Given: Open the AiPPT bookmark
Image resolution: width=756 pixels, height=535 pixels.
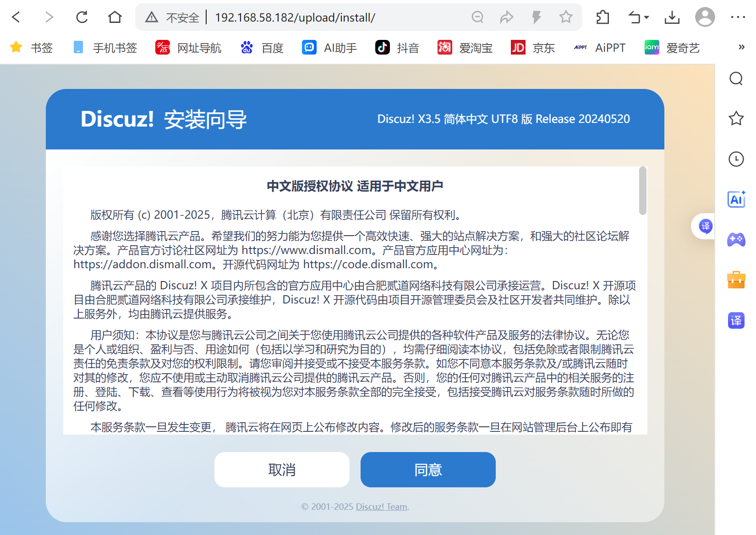Looking at the screenshot, I should point(599,48).
